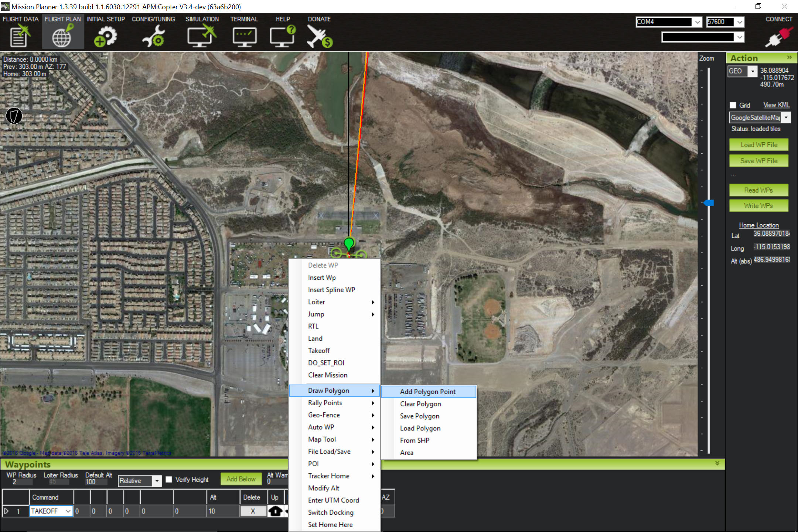
Task: Select the Flight Plan globe icon
Action: point(62,36)
